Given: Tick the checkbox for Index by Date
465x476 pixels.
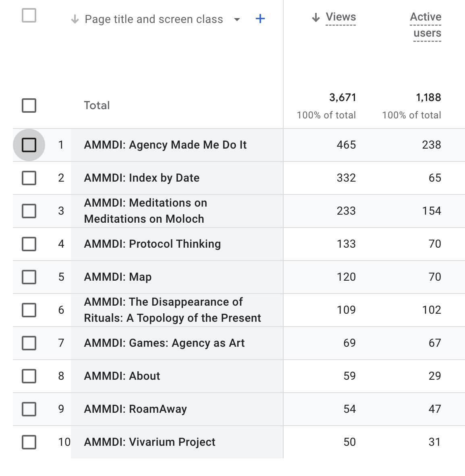Looking at the screenshot, I should 29,178.
